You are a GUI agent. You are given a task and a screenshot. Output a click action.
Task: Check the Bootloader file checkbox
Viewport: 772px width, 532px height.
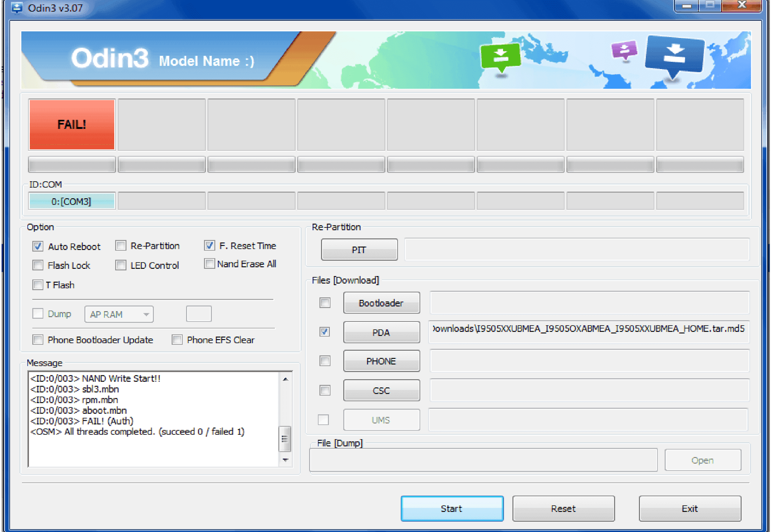coord(325,303)
